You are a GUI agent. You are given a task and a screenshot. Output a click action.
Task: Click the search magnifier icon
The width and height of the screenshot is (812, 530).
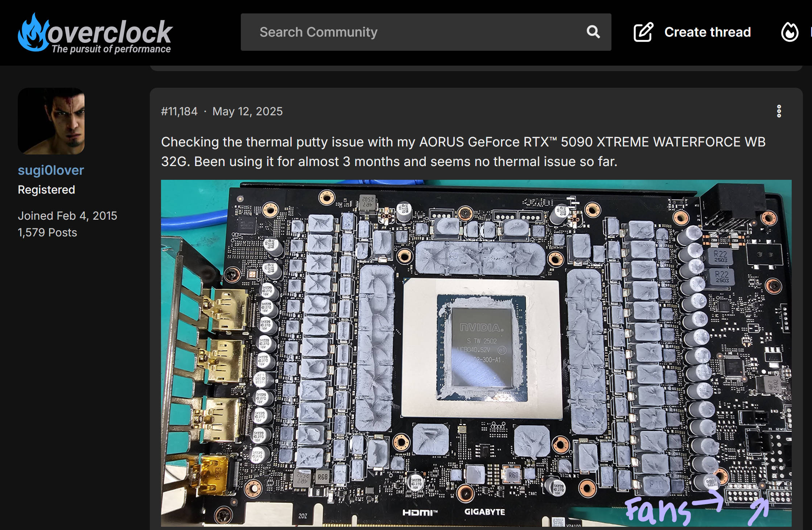point(593,32)
